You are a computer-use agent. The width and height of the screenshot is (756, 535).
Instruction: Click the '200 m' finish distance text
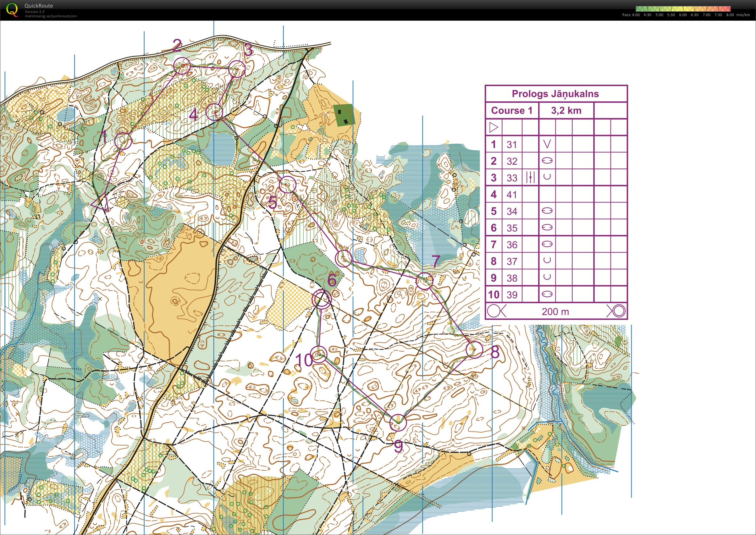click(x=555, y=312)
